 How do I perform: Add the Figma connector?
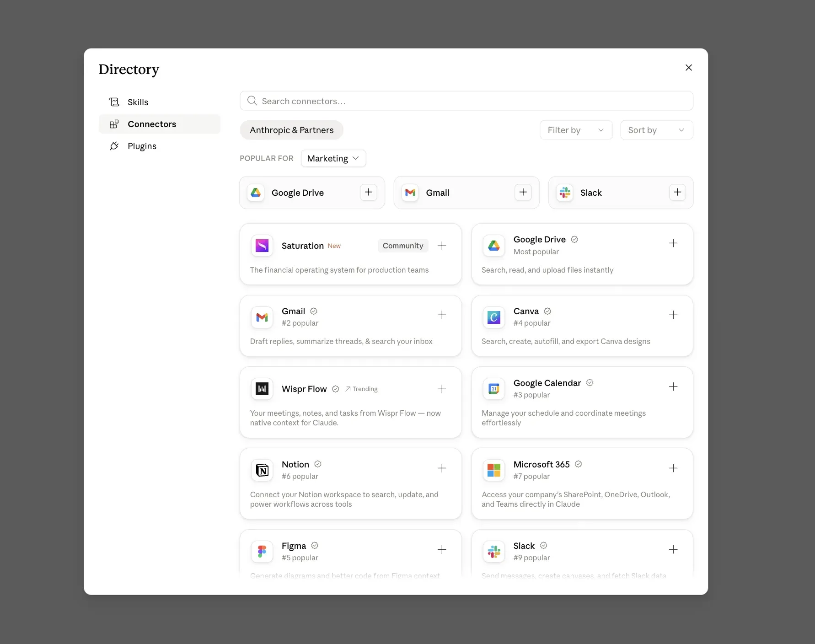tap(442, 549)
